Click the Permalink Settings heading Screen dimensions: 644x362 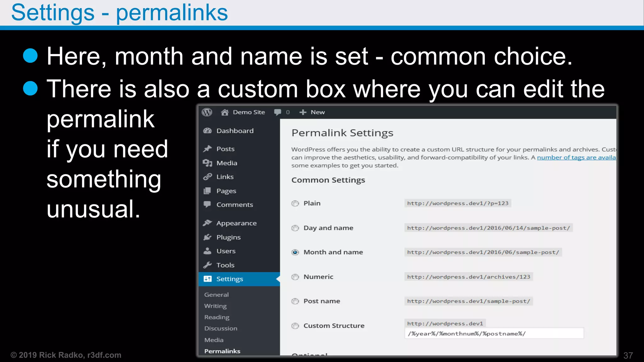(342, 133)
